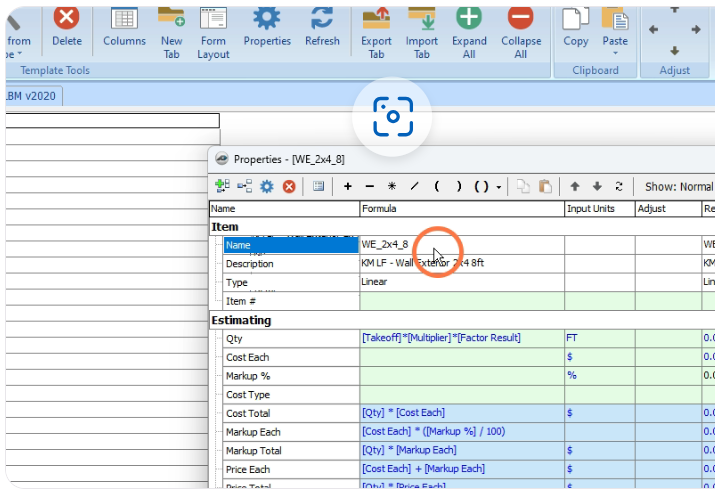Click the red delete icon in Properties toolbar
This screenshot has width=715, height=502.
pos(289,186)
